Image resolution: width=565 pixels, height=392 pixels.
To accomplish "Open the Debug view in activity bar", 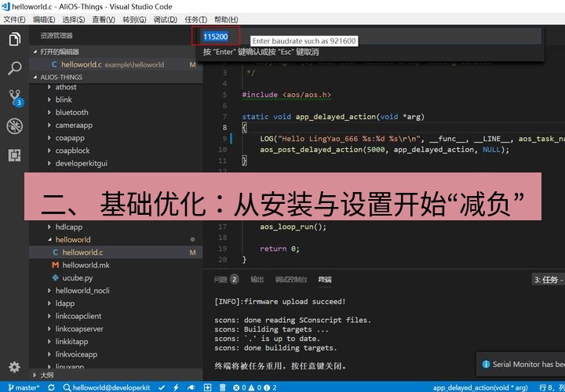I will pyautogui.click(x=14, y=126).
